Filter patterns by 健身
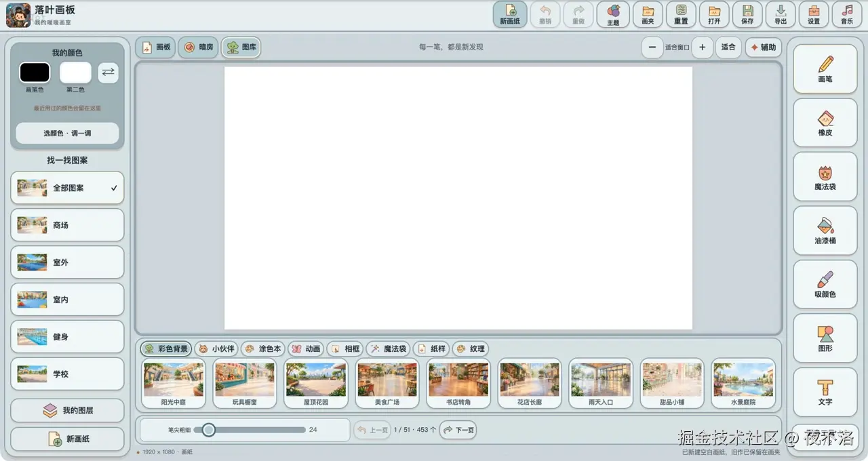This screenshot has height=461, width=868. (x=67, y=337)
